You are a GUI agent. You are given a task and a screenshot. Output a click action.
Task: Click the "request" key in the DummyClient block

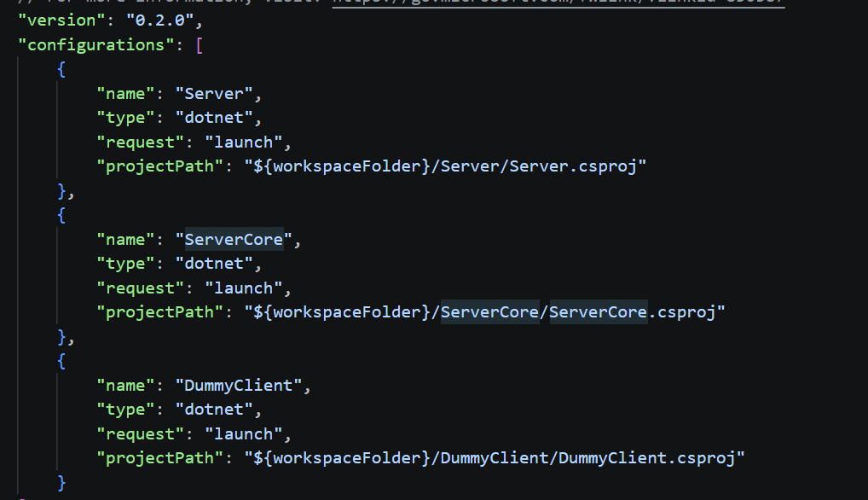141,434
